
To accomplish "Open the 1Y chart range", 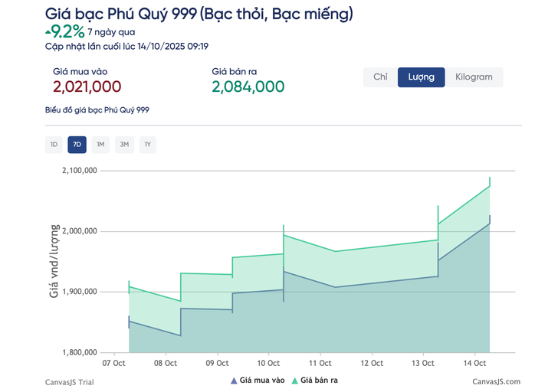I will pos(147,145).
